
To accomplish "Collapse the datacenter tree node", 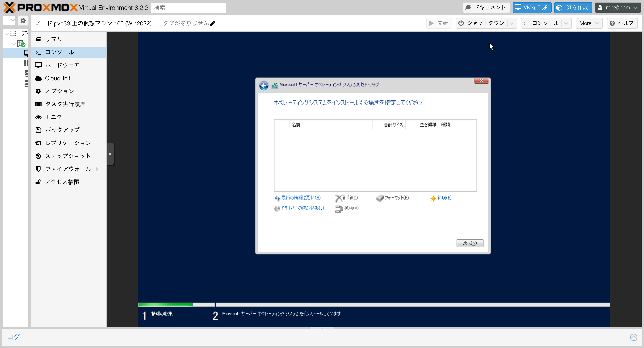I will 7,34.
